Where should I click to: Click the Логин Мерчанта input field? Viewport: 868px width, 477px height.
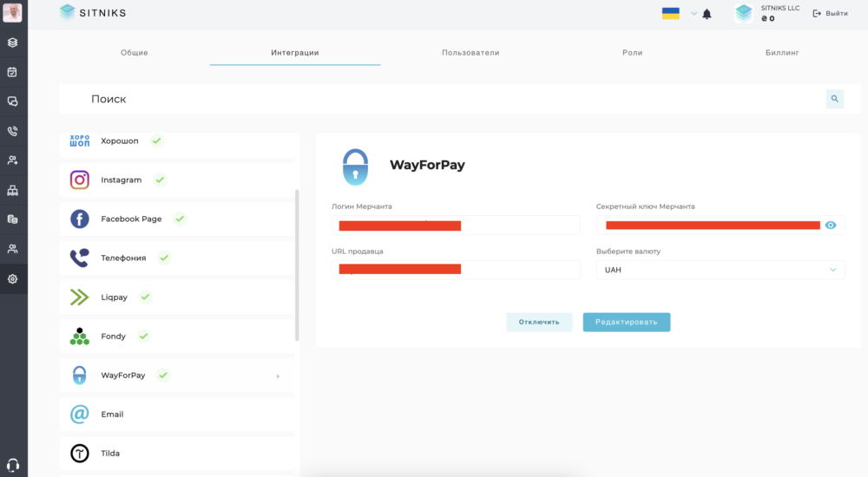pyautogui.click(x=456, y=225)
